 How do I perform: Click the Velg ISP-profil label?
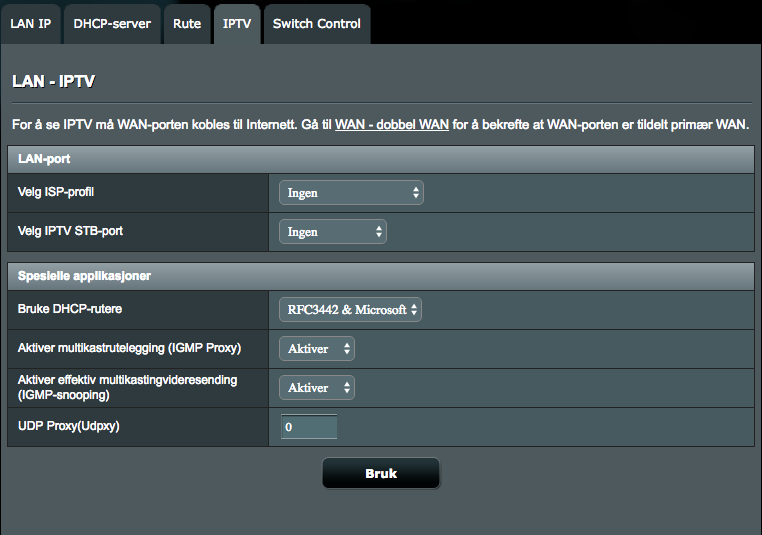[x=56, y=192]
